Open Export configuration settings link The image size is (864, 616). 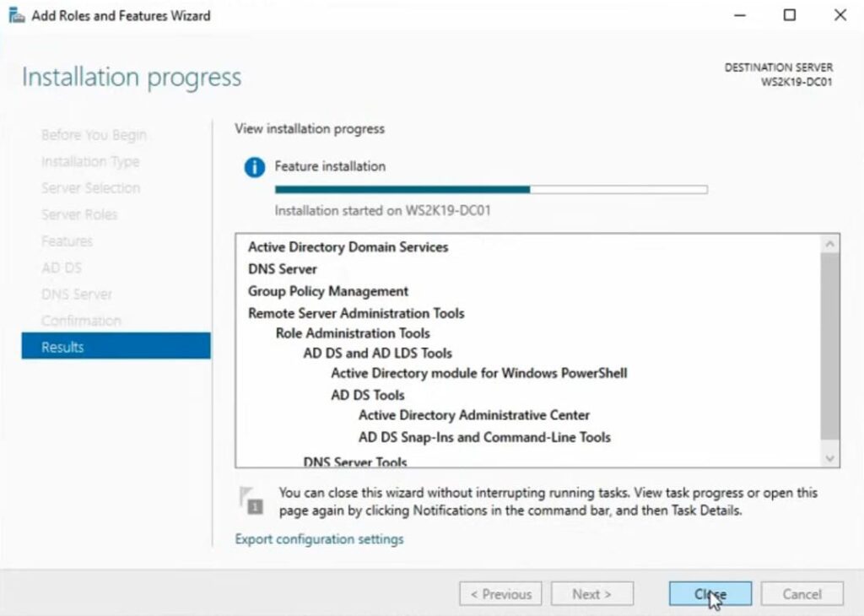(x=319, y=539)
